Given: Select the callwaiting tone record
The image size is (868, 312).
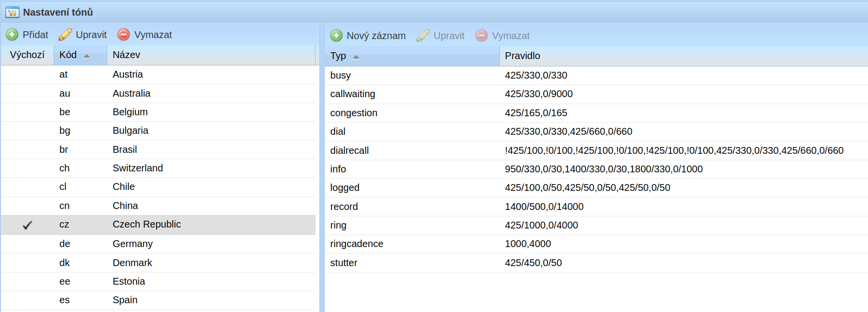Looking at the screenshot, I should pos(596,94).
